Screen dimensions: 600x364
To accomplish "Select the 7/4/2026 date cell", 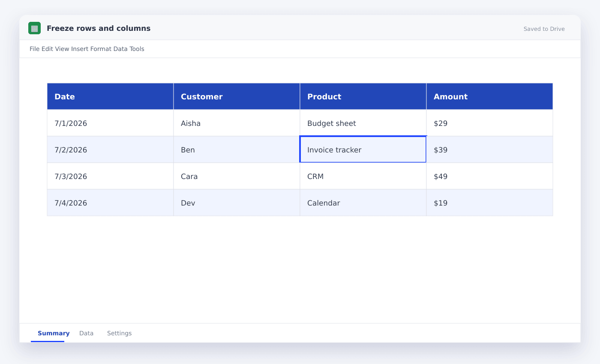I will click(110, 203).
